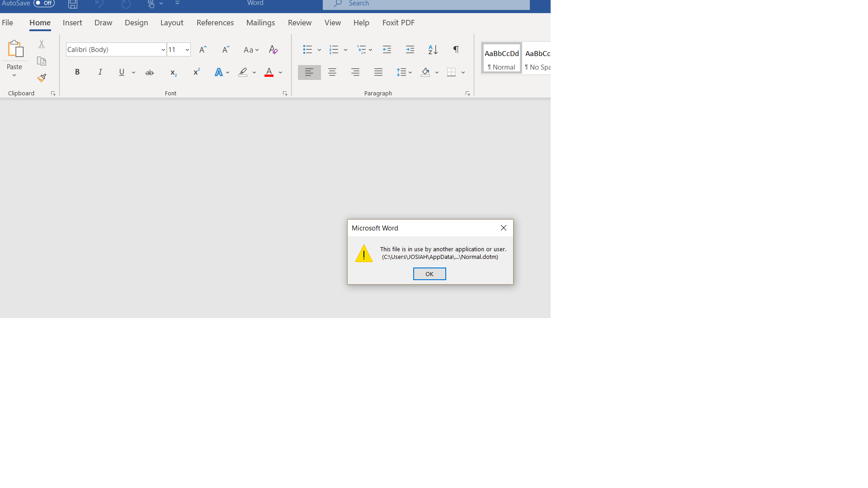Image resolution: width=868 pixels, height=488 pixels.
Task: Open the Paste options dropdown arrow
Action: (14, 75)
